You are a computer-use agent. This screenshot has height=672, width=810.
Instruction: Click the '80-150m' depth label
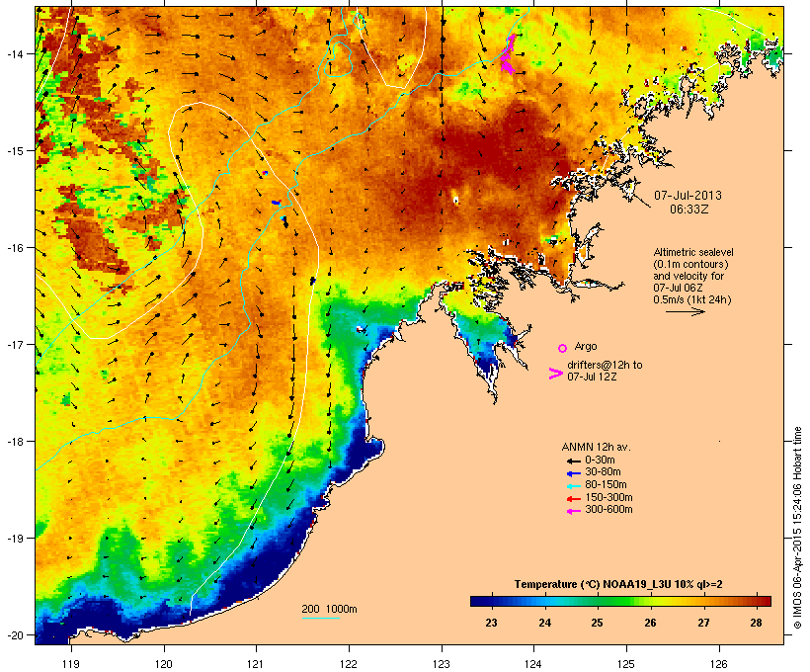(606, 484)
